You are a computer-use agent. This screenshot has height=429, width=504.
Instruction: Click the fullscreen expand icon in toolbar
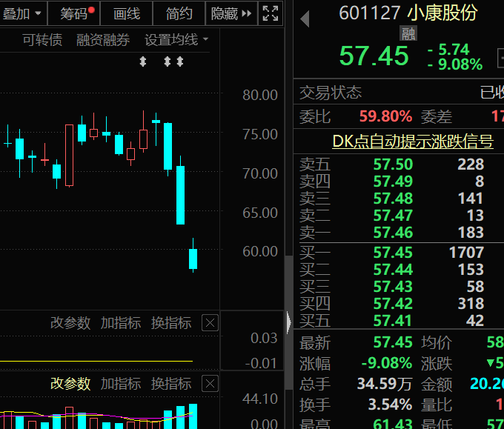pos(271,13)
